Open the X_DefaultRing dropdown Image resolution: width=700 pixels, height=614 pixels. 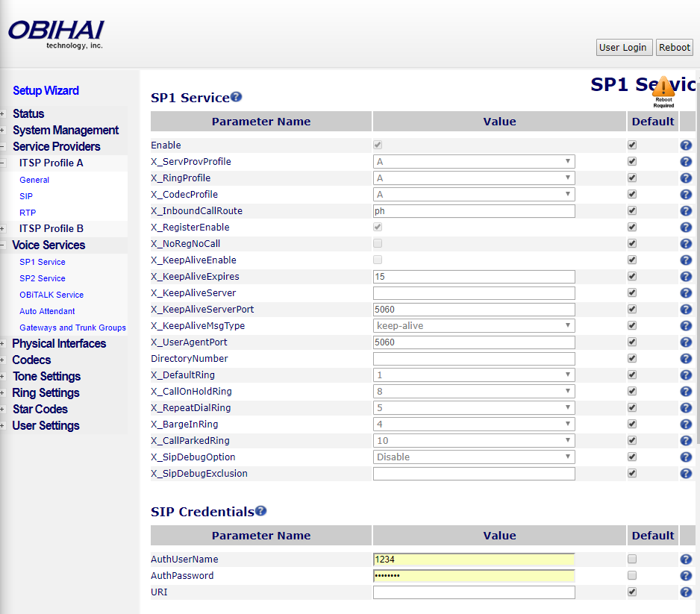pyautogui.click(x=474, y=375)
